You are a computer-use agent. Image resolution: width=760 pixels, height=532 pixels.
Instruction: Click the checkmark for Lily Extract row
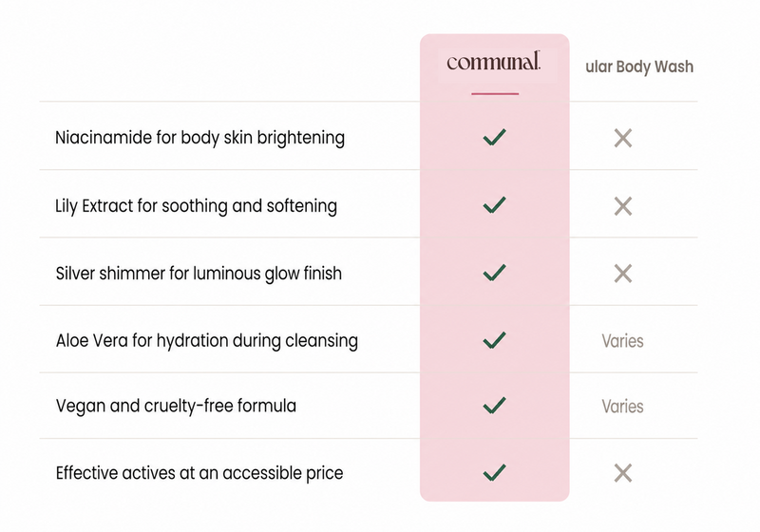coord(494,205)
